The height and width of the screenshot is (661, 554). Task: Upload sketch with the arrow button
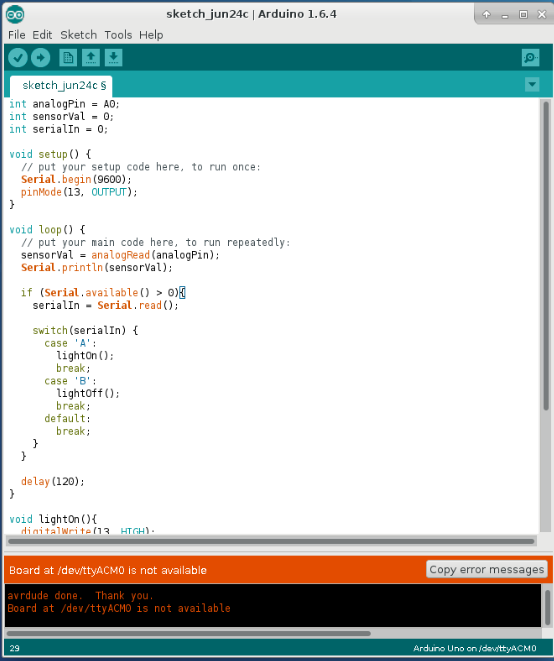tap(40, 58)
